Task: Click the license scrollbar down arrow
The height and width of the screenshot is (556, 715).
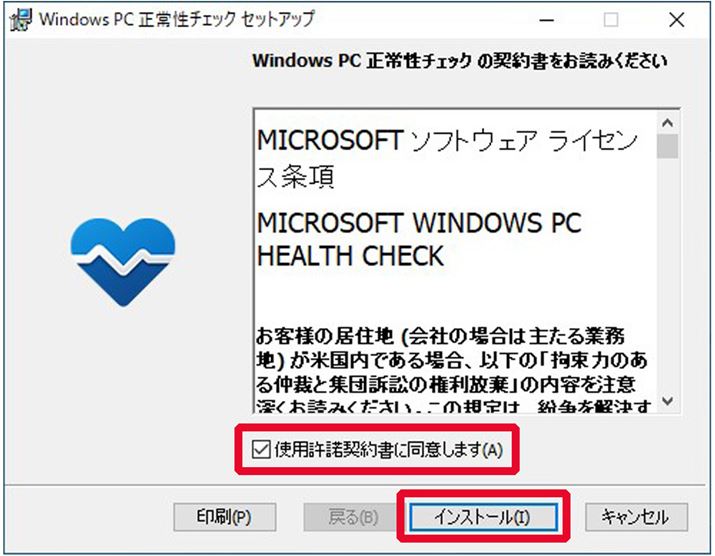Action: pos(668,401)
